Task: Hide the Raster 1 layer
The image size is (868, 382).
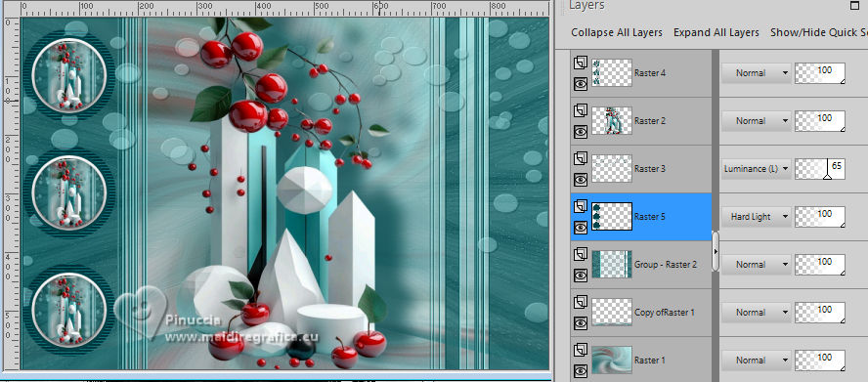Action: pyautogui.click(x=581, y=371)
